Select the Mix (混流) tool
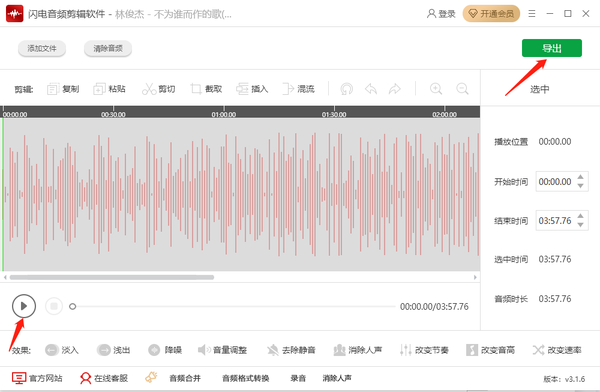The image size is (600, 392). point(288,89)
